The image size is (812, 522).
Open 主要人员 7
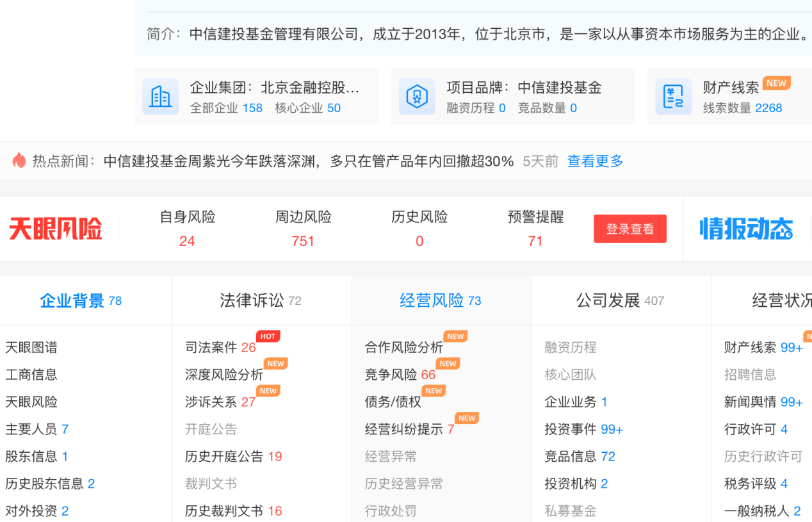coord(37,429)
